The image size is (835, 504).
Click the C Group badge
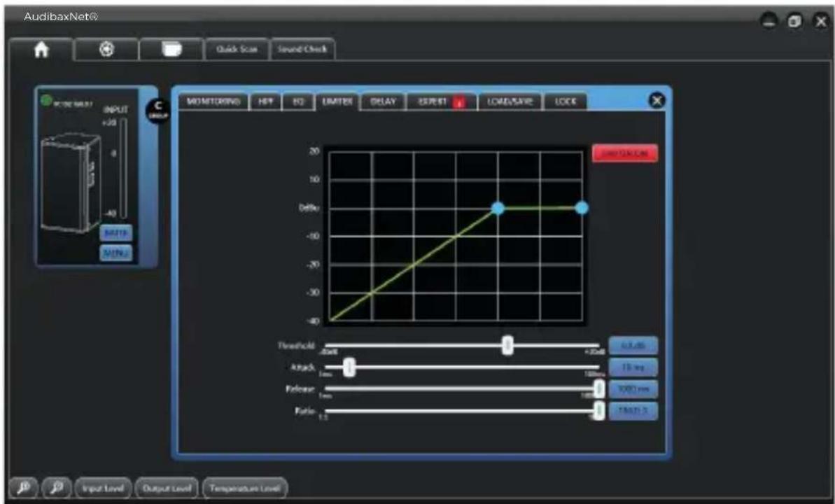[x=157, y=111]
